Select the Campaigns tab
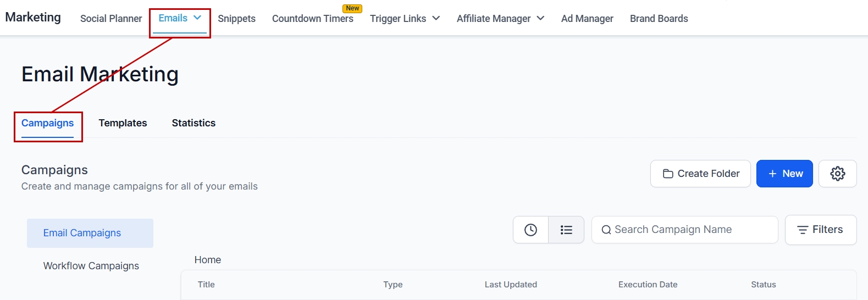 [x=47, y=123]
